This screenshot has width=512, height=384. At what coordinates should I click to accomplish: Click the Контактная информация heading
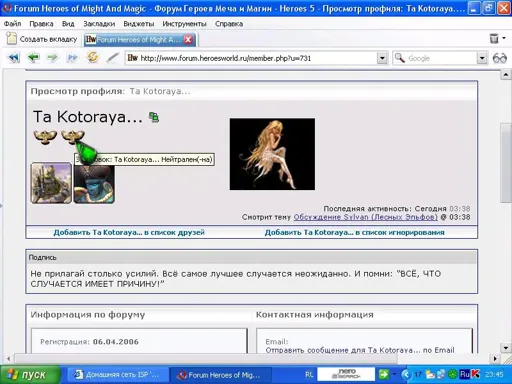click(315, 315)
